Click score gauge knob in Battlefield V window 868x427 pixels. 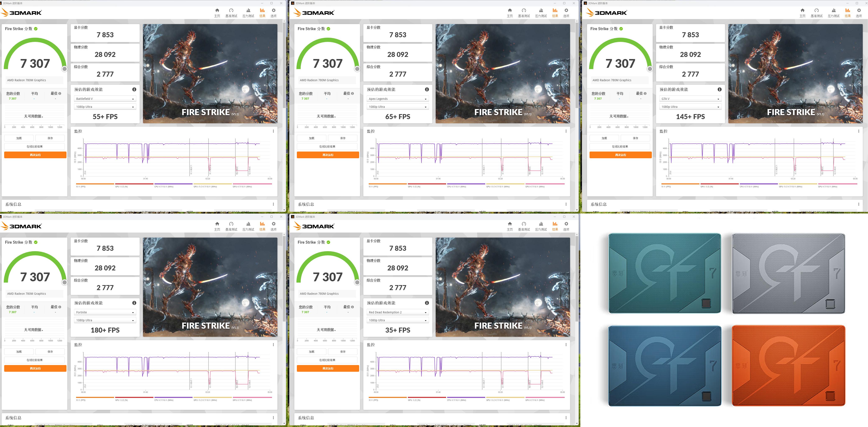(x=64, y=69)
